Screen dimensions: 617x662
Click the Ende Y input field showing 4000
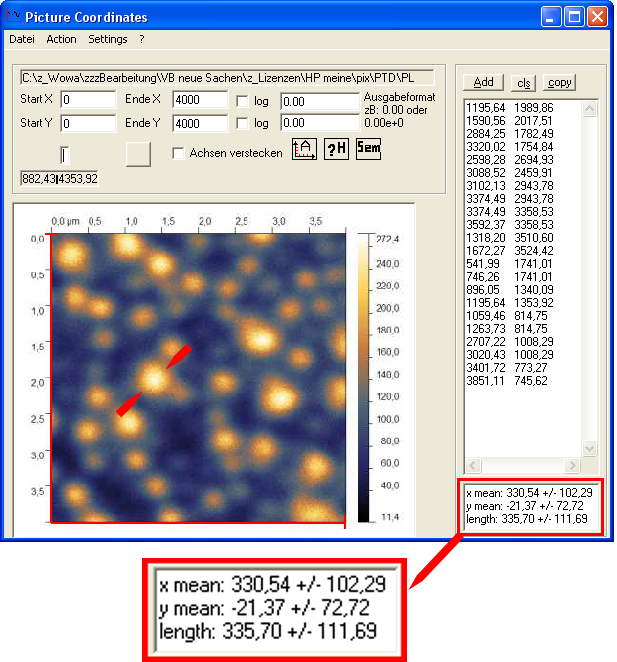200,123
